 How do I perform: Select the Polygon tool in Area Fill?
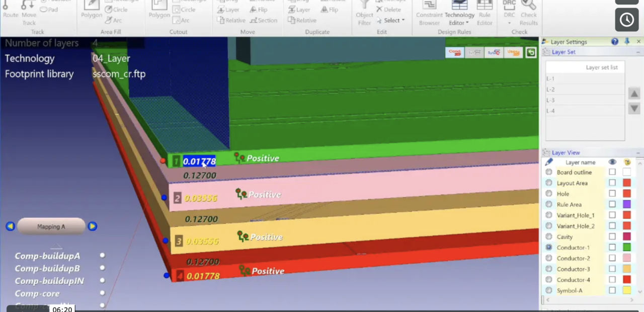pyautogui.click(x=91, y=15)
